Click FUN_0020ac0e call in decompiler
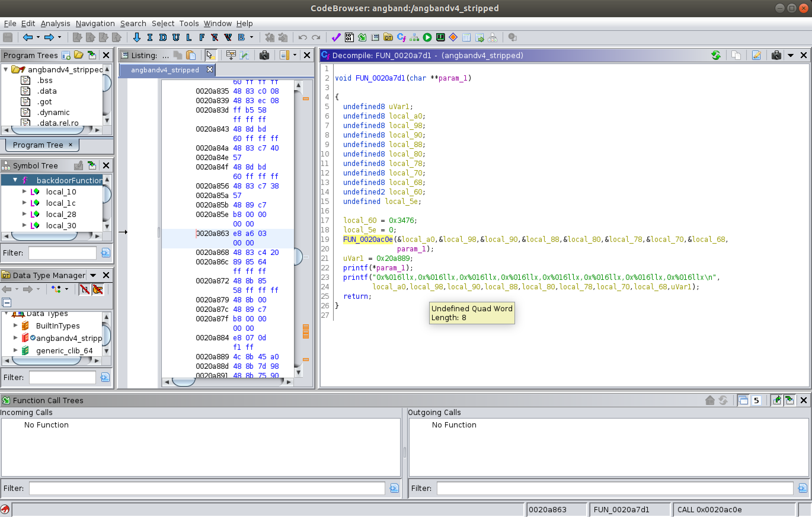The width and height of the screenshot is (812, 517). coord(367,240)
